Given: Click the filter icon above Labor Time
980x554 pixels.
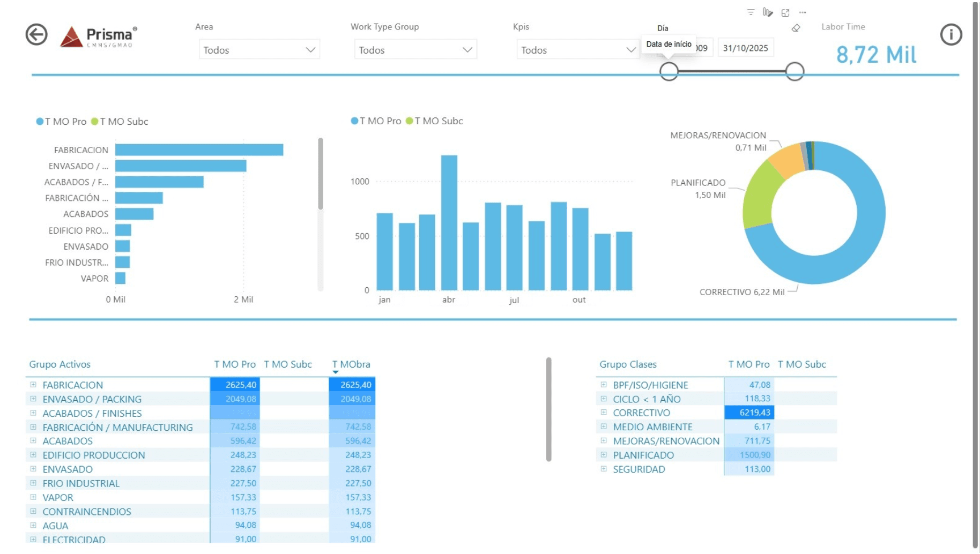Looking at the screenshot, I should pos(750,12).
